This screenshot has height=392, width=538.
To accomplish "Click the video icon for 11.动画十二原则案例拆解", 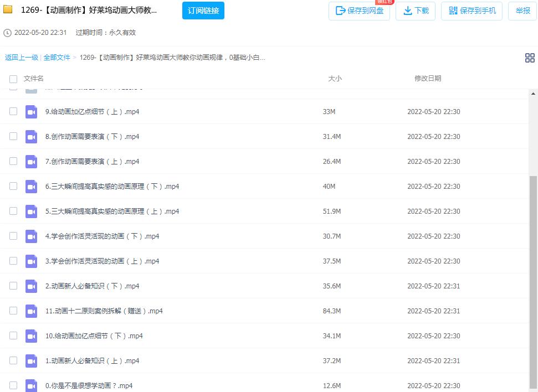I will [x=31, y=311].
